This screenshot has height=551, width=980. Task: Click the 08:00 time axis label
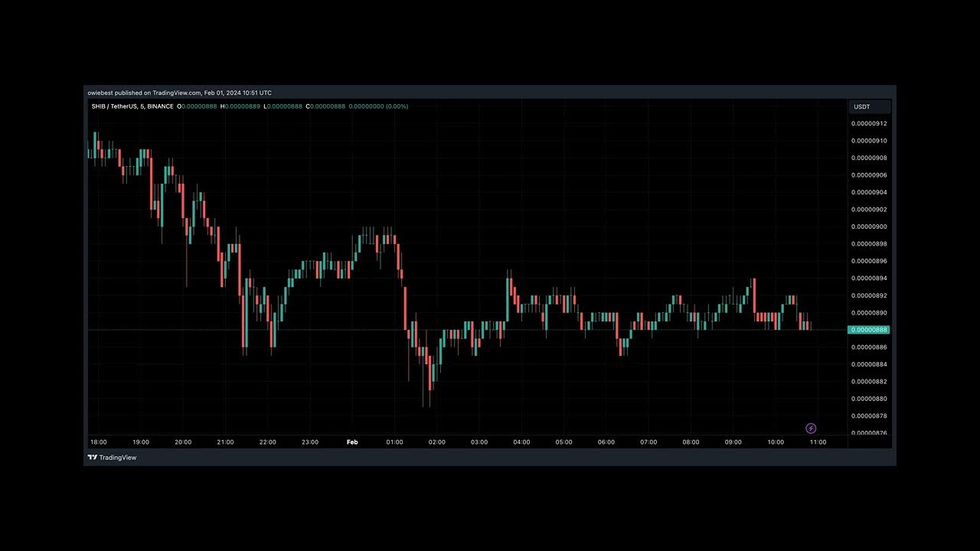coord(691,442)
